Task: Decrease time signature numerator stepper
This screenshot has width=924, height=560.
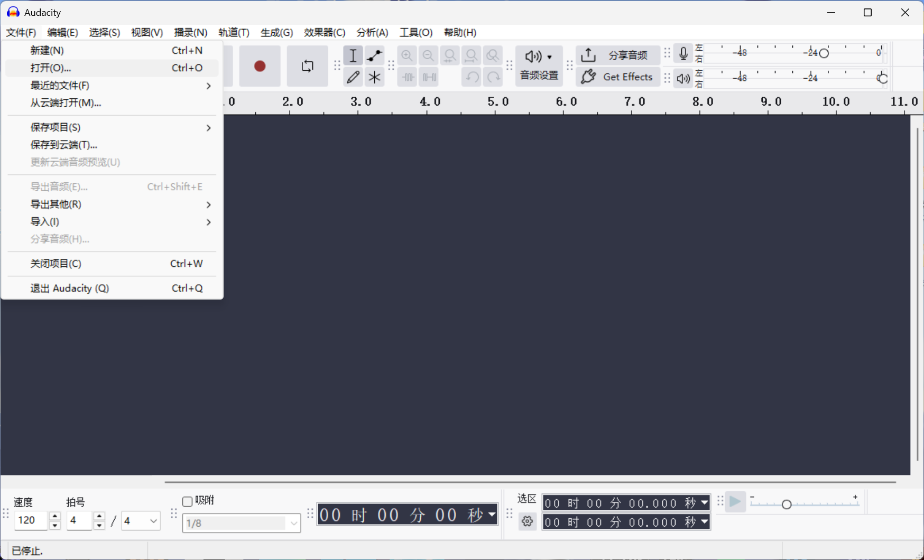Action: coord(99,526)
